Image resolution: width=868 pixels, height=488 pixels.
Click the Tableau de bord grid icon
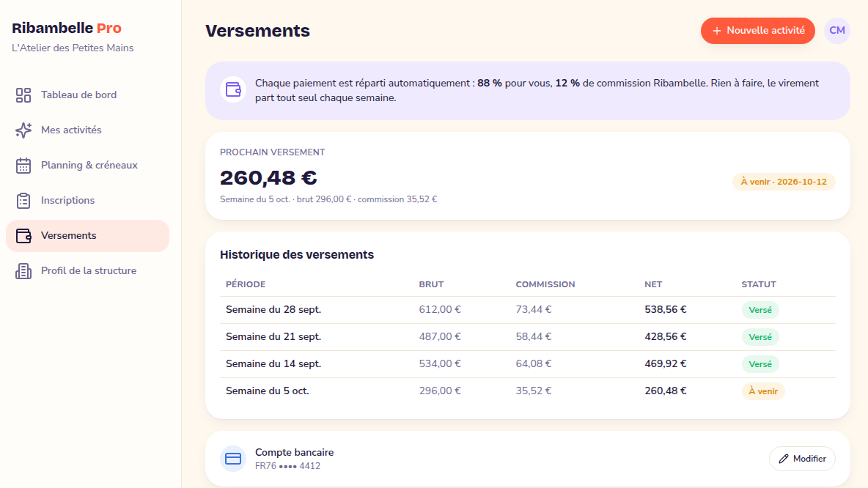pyautogui.click(x=23, y=95)
